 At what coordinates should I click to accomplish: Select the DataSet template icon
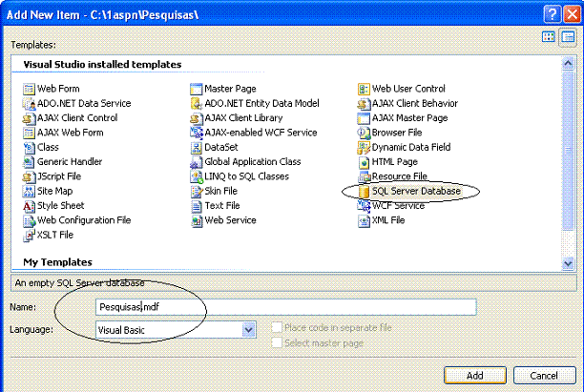[x=197, y=148]
